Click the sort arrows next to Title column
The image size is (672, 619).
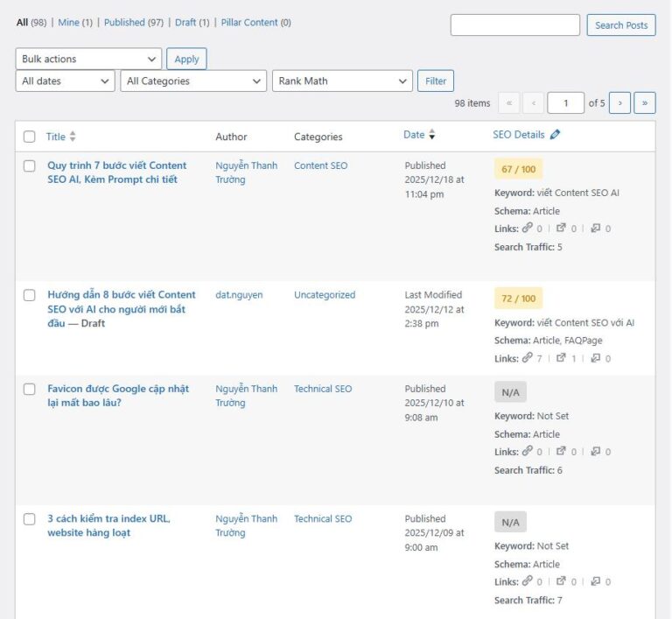[73, 137]
